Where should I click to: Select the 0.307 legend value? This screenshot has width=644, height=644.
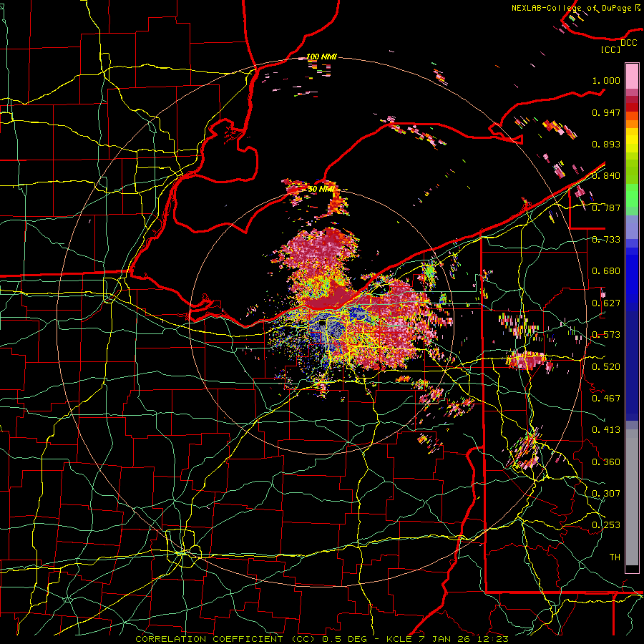[x=606, y=494]
